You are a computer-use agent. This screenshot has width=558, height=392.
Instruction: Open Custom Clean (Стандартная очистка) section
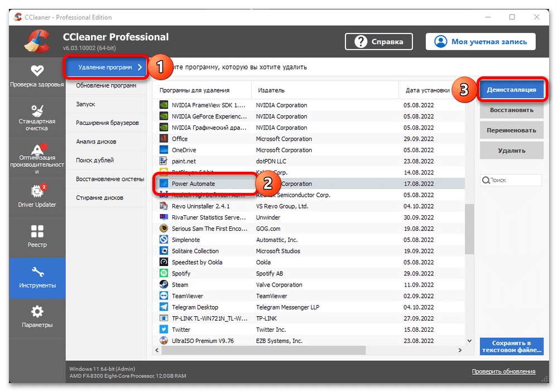(x=37, y=118)
